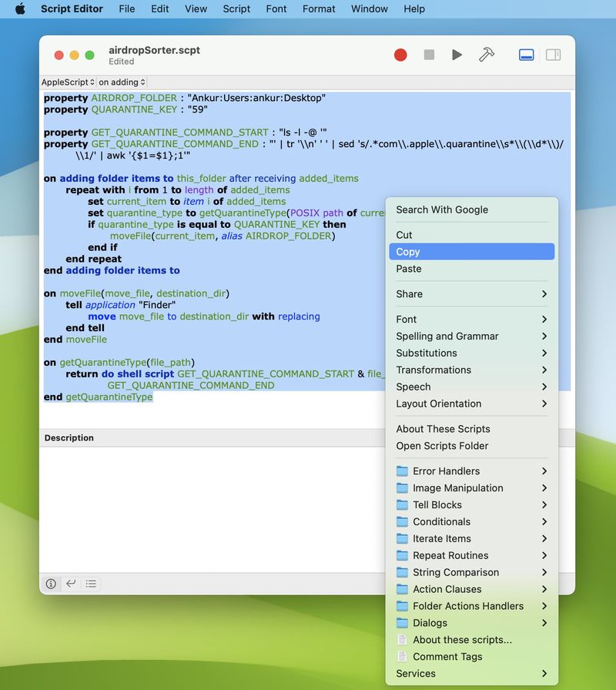The image size is (616, 690).
Task: Click the airdropSorter.scpt window title
Action: click(155, 50)
